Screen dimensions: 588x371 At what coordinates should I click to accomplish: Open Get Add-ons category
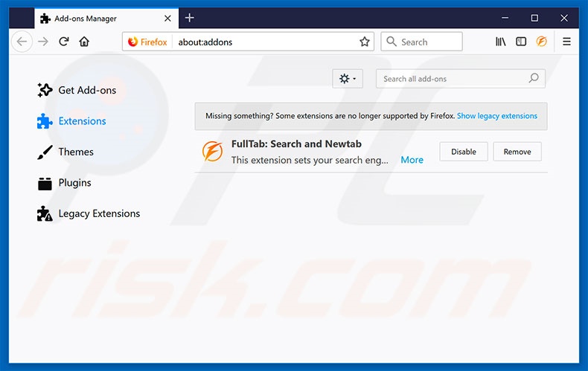pyautogui.click(x=77, y=90)
